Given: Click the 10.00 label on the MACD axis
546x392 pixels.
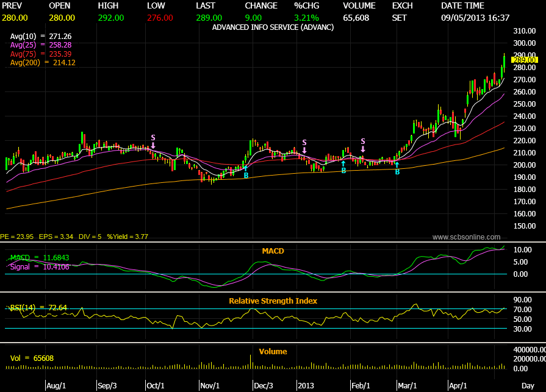Looking at the screenshot, I should tap(522, 249).
